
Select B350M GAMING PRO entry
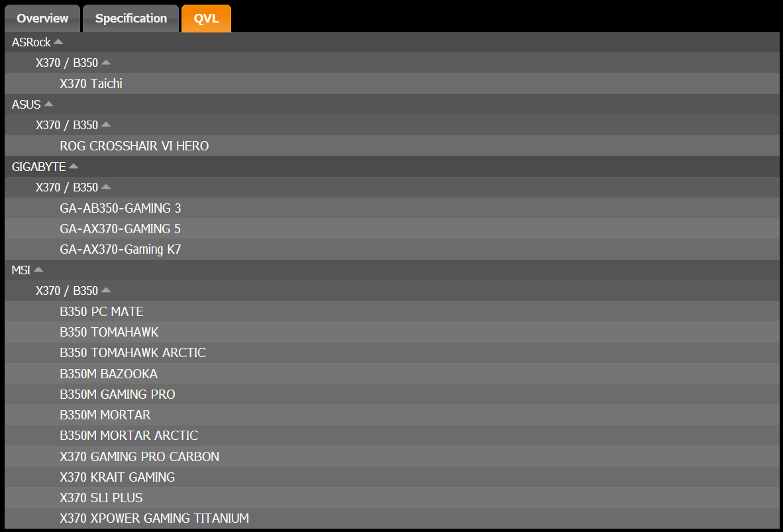[x=392, y=394]
